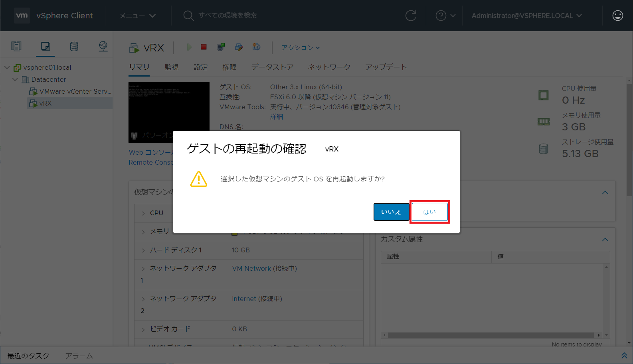Expand the ハード ディスク 1 row
633x364 pixels.
tap(143, 250)
